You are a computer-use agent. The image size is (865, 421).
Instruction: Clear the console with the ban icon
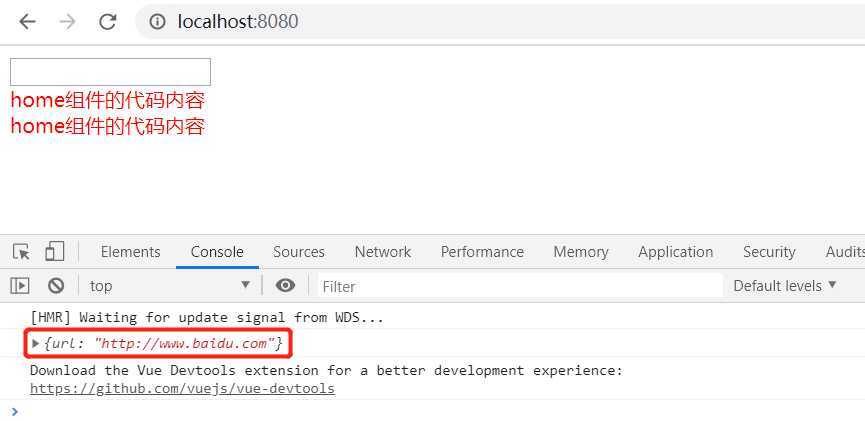pyautogui.click(x=56, y=286)
